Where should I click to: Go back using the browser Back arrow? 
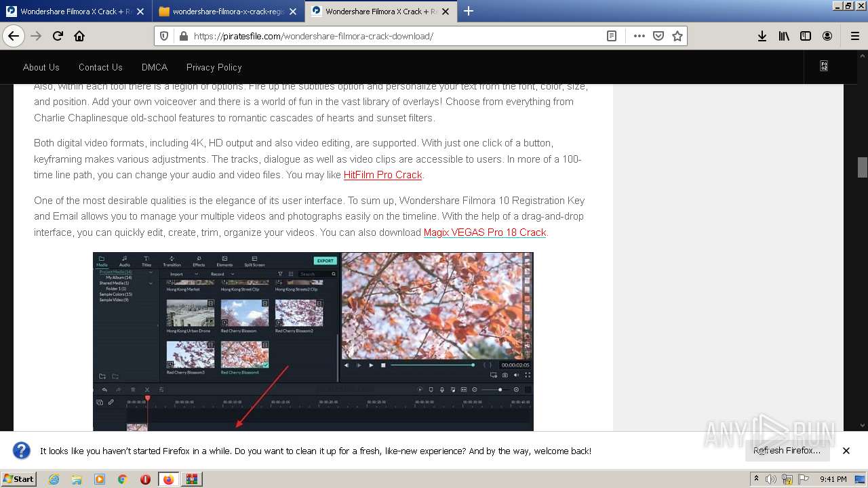(x=14, y=36)
